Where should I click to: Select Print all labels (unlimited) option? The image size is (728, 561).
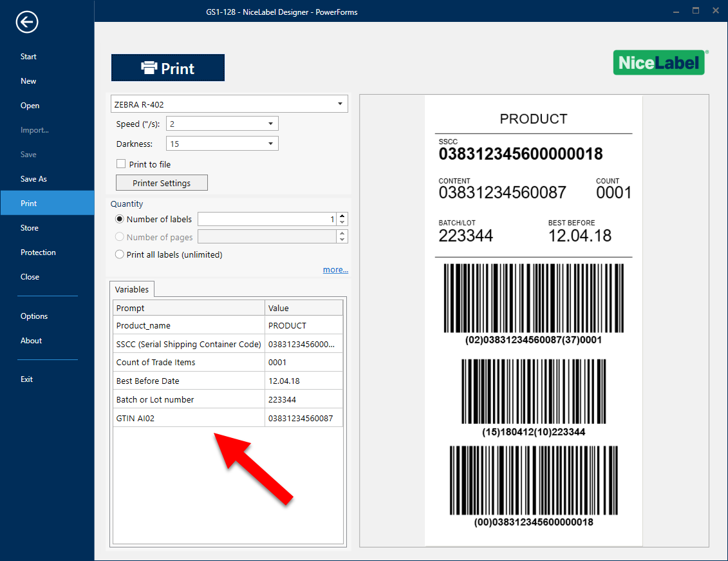(119, 254)
